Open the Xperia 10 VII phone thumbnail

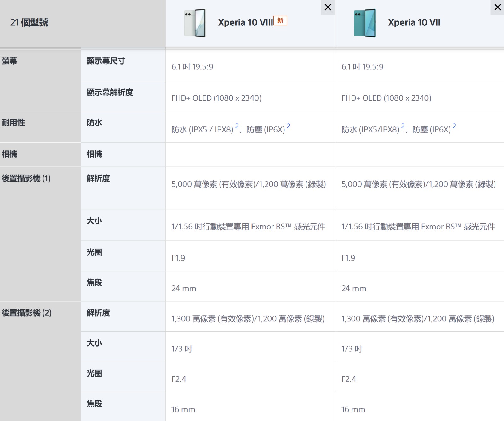pos(365,23)
